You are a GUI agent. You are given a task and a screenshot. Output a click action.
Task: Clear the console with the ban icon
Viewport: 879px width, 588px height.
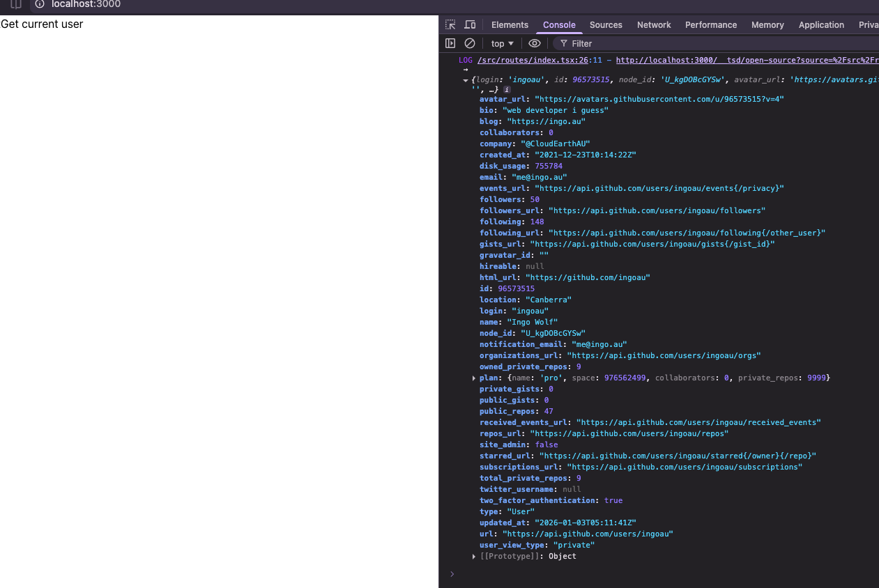[x=470, y=43]
